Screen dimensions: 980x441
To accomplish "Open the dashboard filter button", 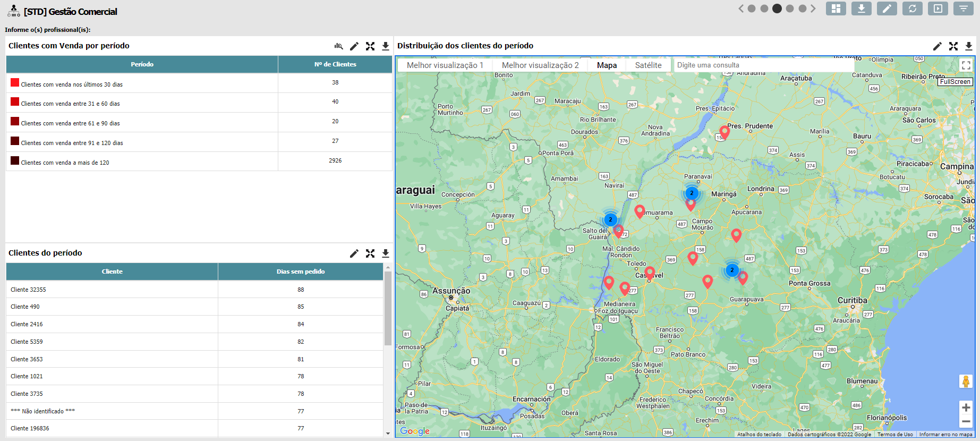I will pos(963,9).
